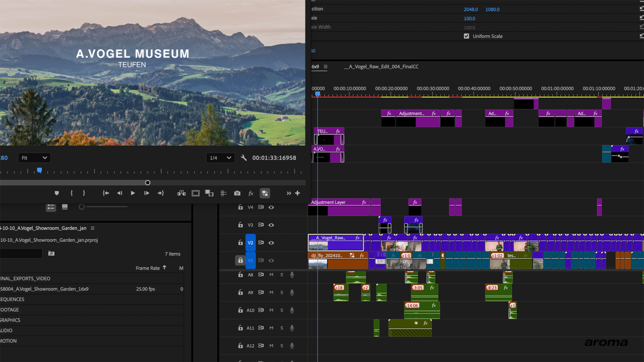The width and height of the screenshot is (644, 362).
Task: Toggle the grid guides icon
Action: pos(223,193)
